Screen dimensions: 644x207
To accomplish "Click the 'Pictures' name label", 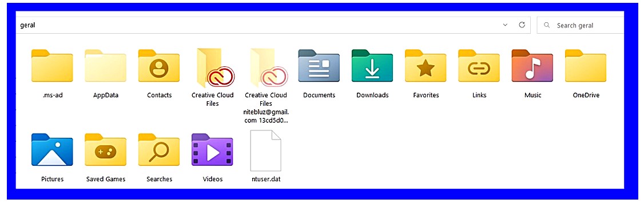I will (52, 179).
